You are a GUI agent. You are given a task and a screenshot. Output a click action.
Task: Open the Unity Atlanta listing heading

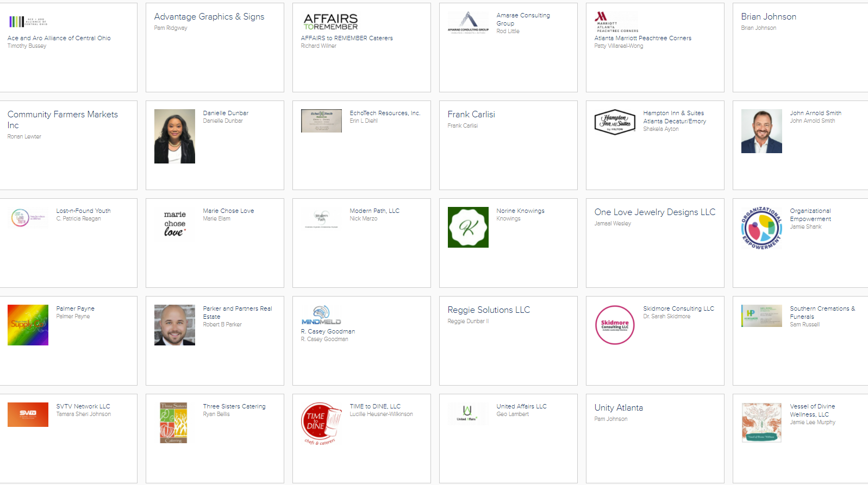619,408
